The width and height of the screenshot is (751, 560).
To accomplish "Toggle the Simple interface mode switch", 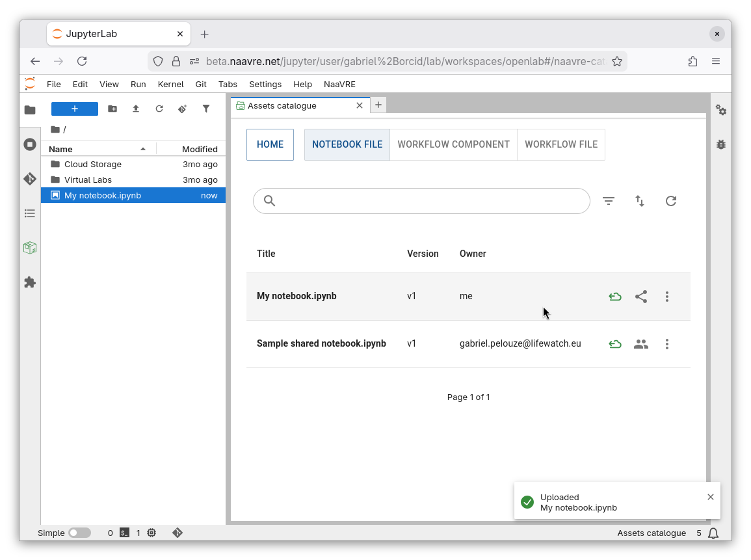I will point(79,533).
